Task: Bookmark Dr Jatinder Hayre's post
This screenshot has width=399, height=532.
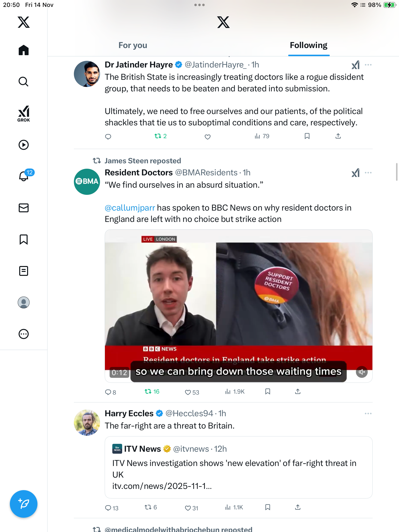Action: pos(307,136)
